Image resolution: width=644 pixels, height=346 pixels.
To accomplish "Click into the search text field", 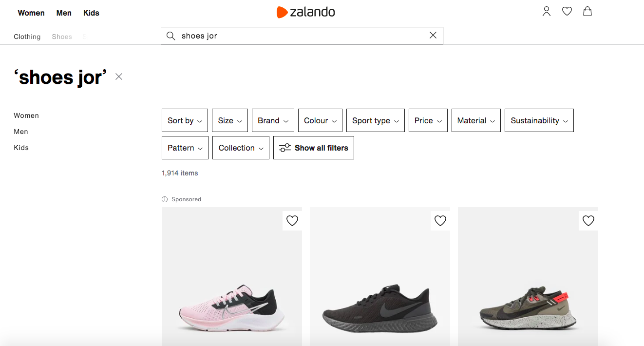I will [x=302, y=36].
